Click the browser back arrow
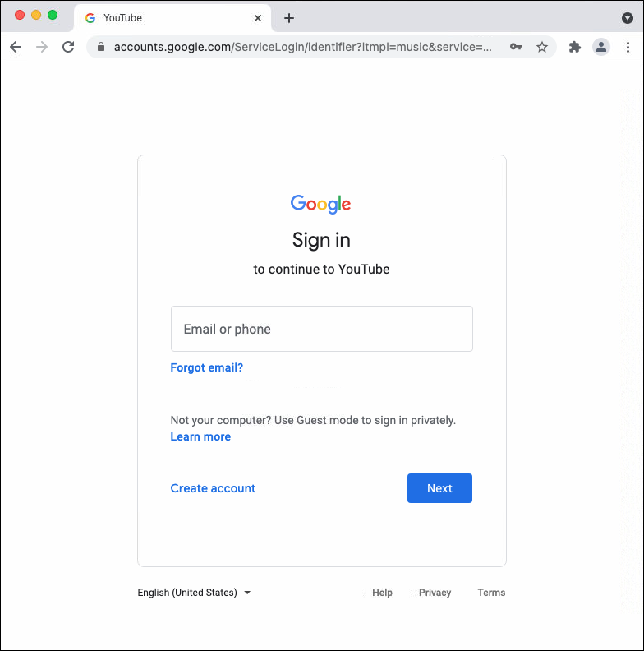 [x=16, y=47]
